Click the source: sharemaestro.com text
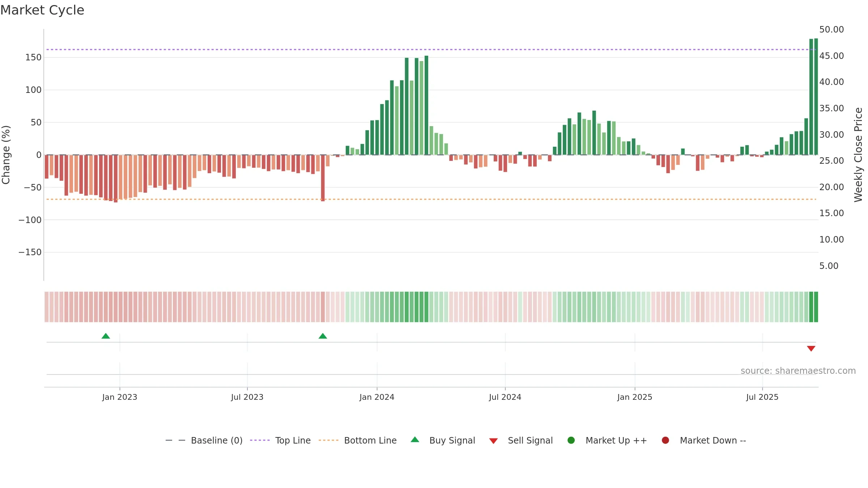 798,371
